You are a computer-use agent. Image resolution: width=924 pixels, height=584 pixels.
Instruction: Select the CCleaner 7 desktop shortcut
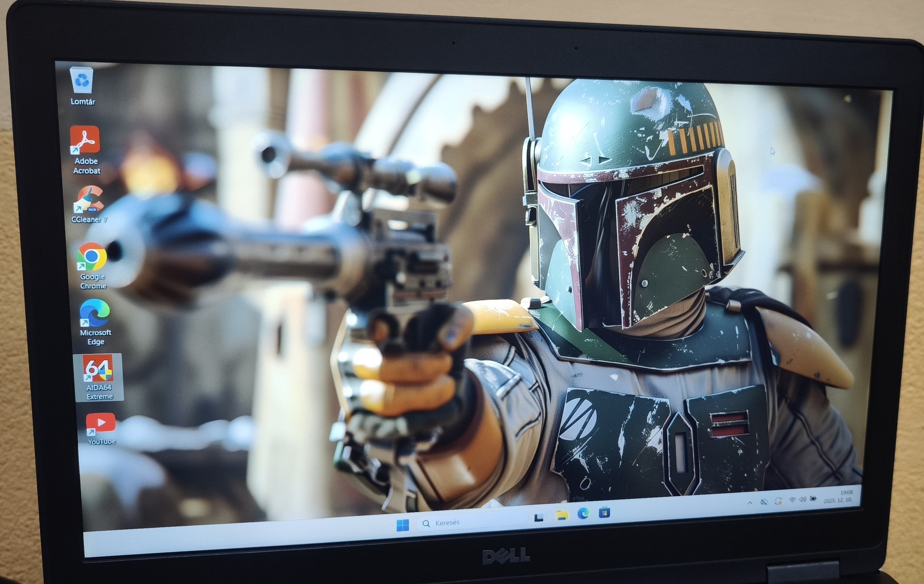(89, 204)
